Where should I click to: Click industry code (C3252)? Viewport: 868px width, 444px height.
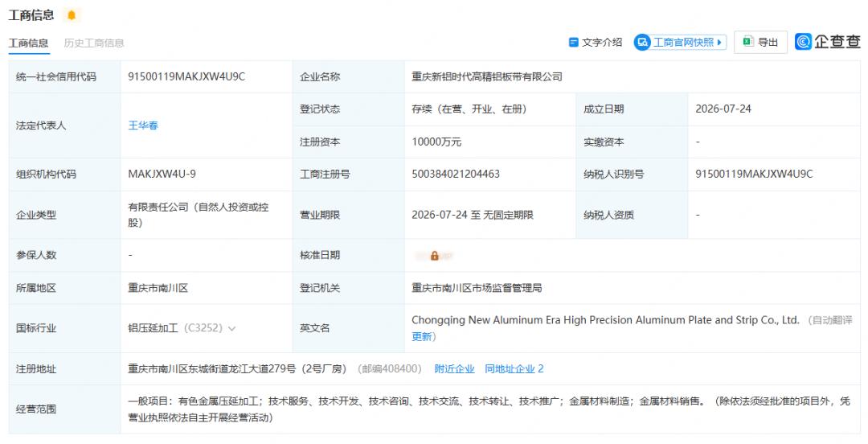[203, 328]
